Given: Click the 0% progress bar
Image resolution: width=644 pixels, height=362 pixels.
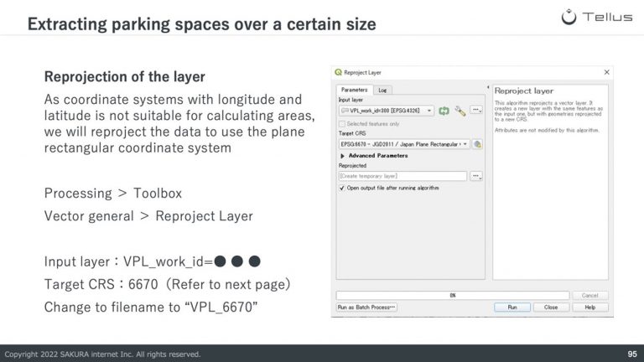Looking at the screenshot, I should (x=453, y=296).
